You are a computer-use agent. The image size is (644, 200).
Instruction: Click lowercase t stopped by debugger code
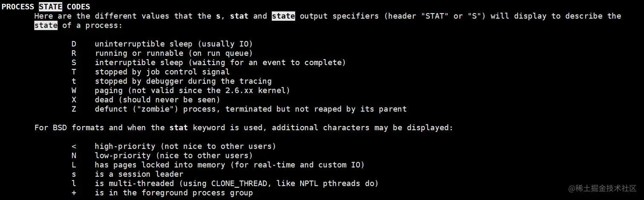tap(74, 81)
